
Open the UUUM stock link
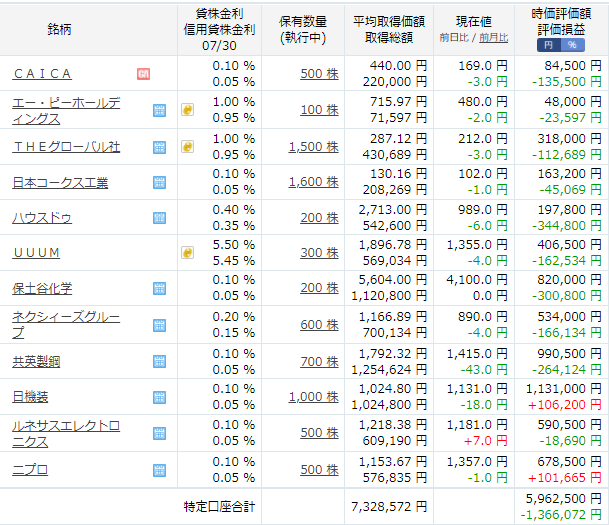[x=36, y=253]
